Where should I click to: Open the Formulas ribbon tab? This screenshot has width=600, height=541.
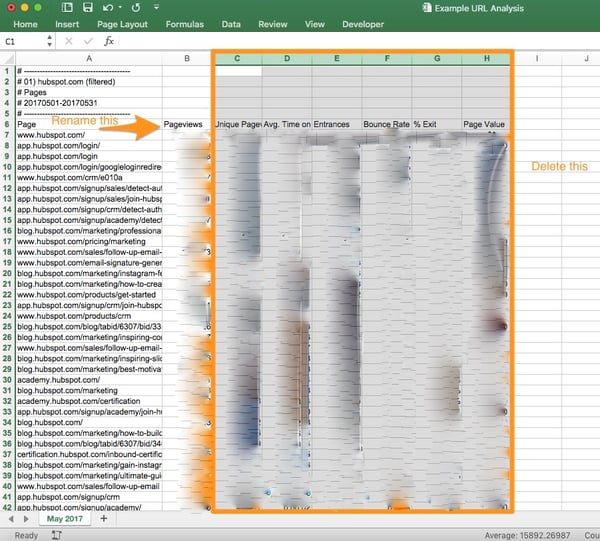pos(184,23)
